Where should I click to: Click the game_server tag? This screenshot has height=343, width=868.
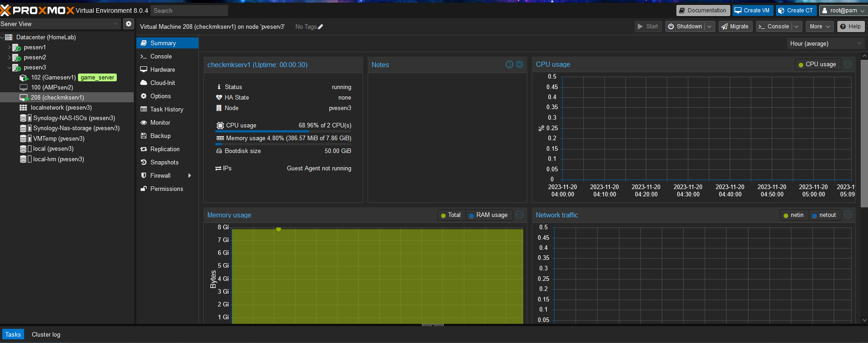click(x=97, y=78)
